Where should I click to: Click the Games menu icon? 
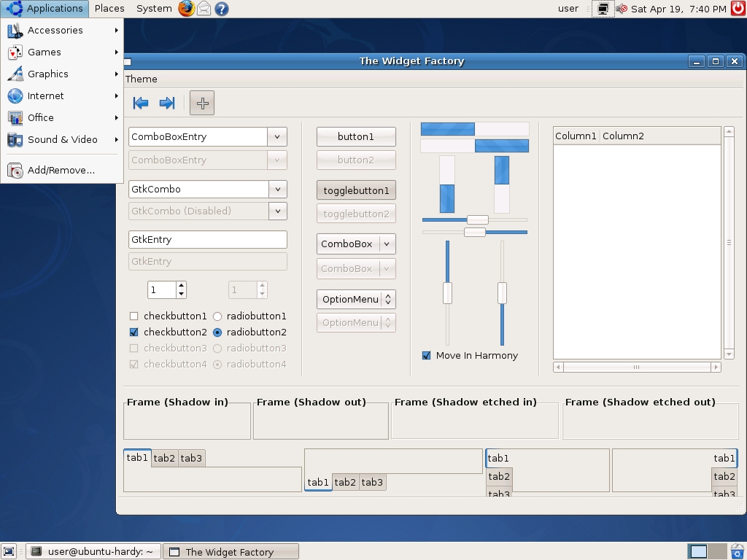[15, 52]
